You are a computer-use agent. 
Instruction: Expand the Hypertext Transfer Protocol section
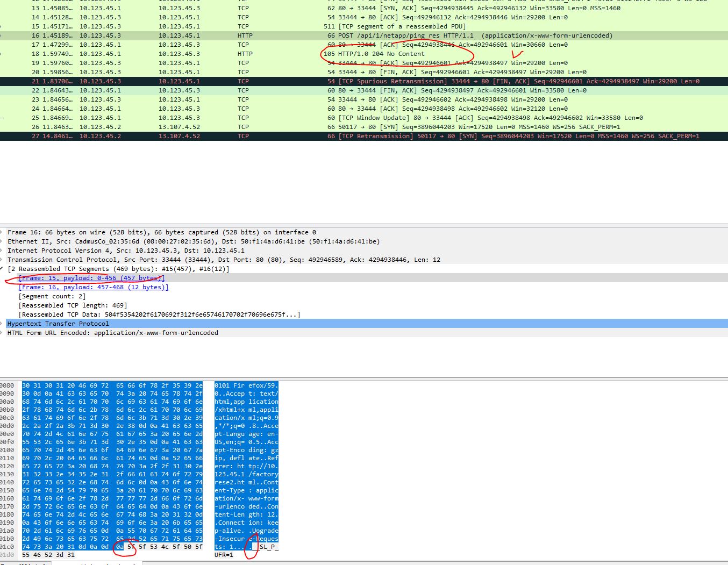[3, 323]
